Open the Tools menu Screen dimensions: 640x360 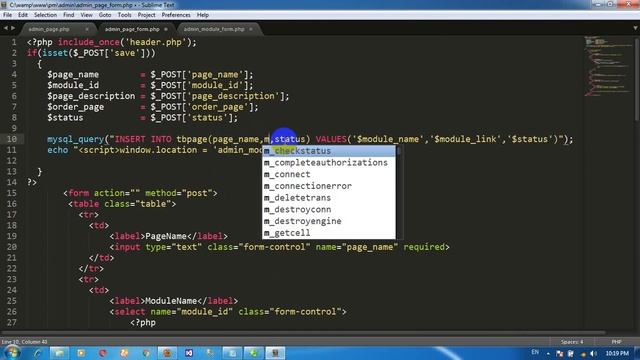(124, 15)
